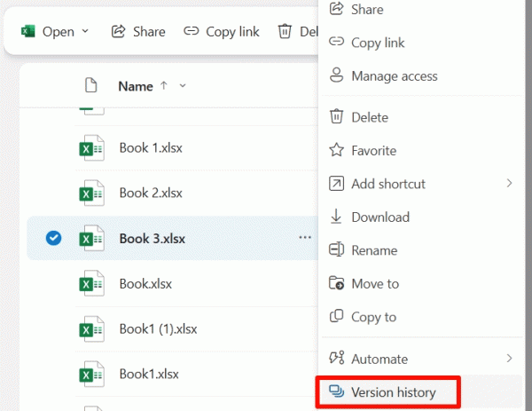Screen dimensions: 532x411
Task: Click the Excel icon beside Book 1.xlsx
Action: 88,148
